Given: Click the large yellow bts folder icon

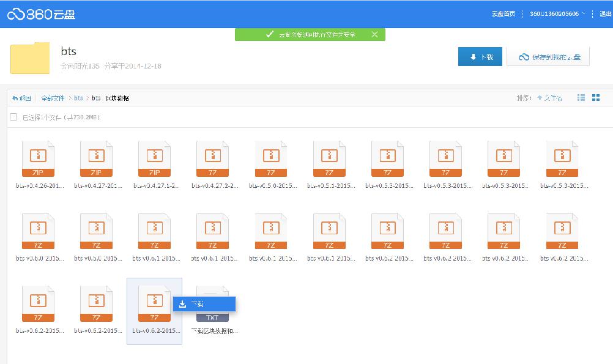Looking at the screenshot, I should click(x=30, y=58).
